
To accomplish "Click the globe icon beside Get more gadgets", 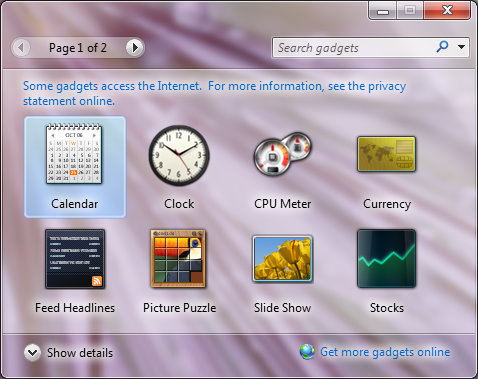I will click(x=307, y=352).
